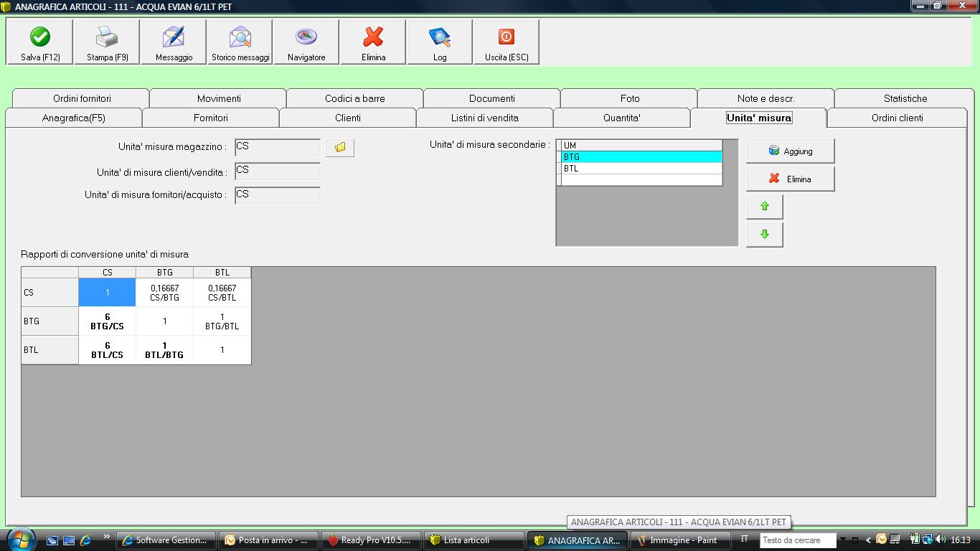Switch to Fornitori tab
Viewport: 980px width, 551px height.
click(x=210, y=118)
